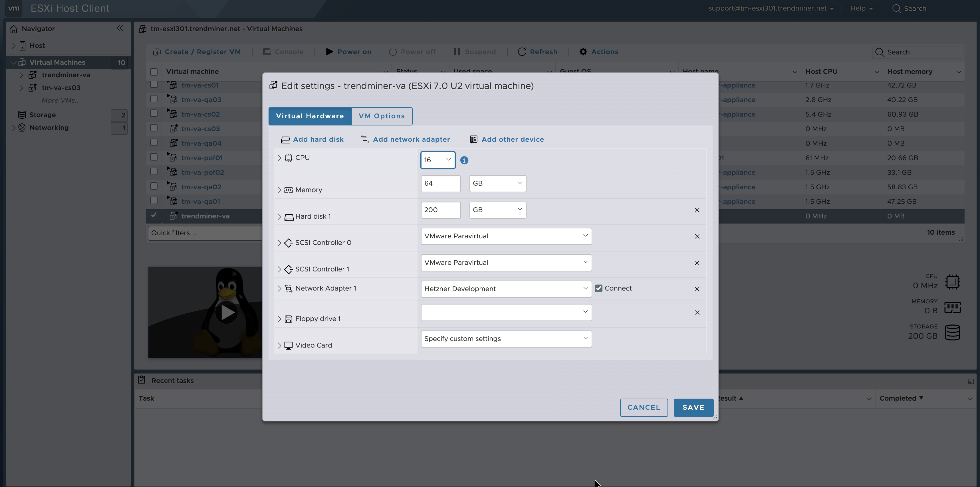Switch to the VM Options tab

[x=382, y=116]
